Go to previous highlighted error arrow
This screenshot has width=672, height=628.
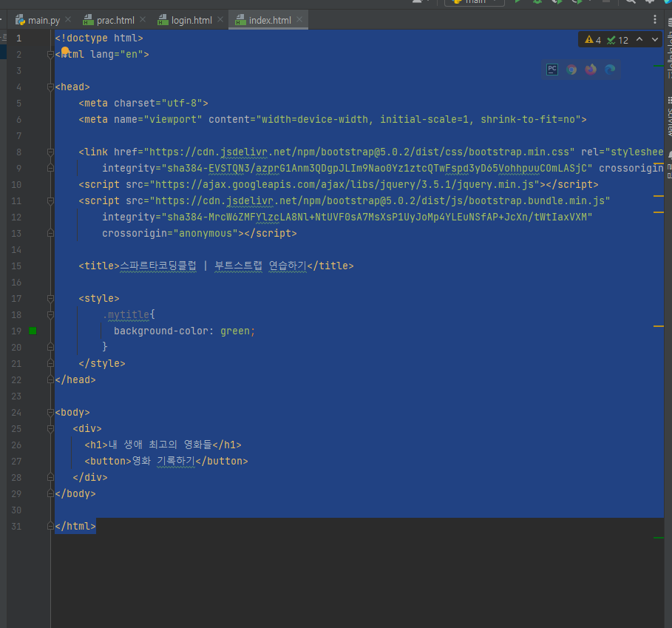(x=639, y=39)
